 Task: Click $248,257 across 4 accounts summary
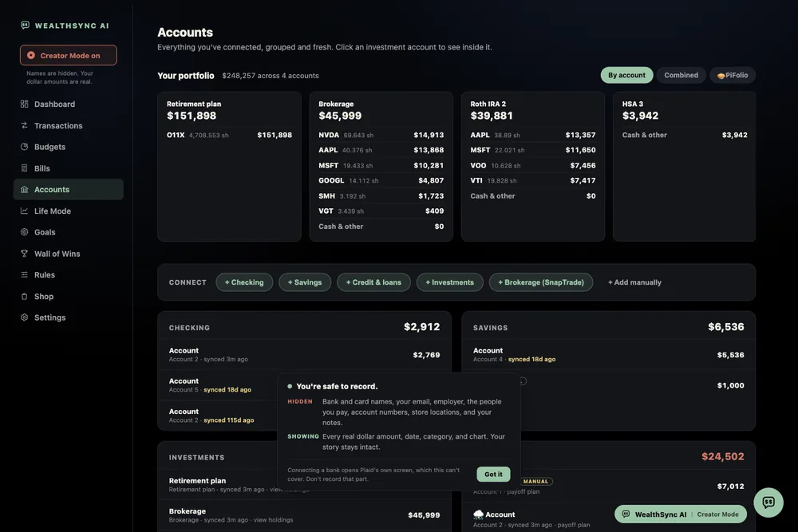[271, 75]
